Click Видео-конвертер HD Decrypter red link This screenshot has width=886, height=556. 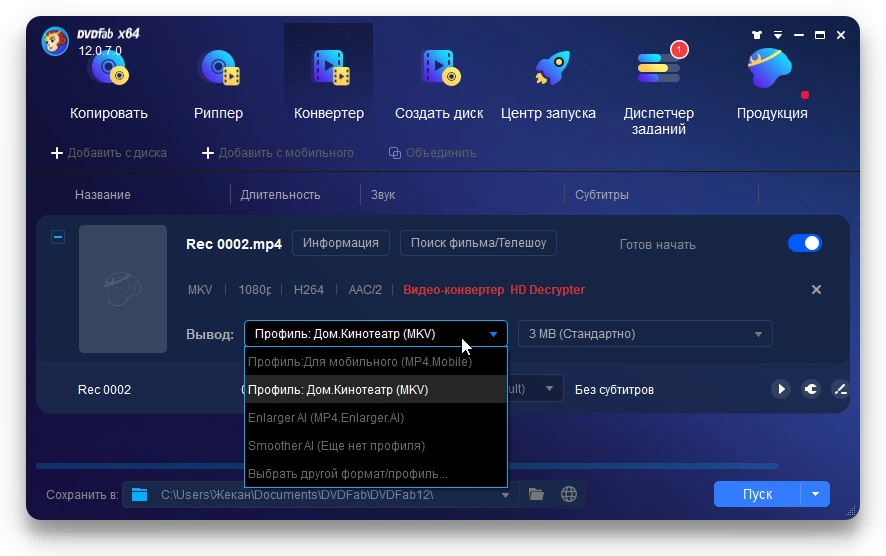494,290
